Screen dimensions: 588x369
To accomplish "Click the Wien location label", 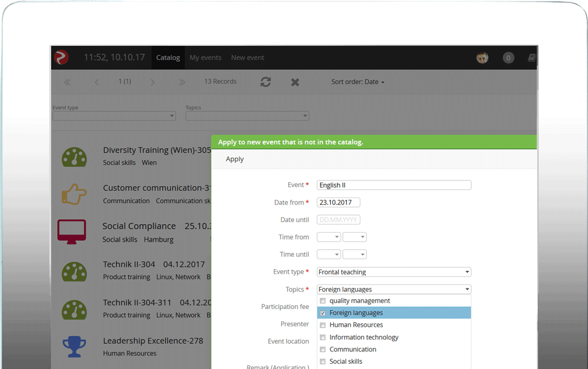I will coord(149,163).
